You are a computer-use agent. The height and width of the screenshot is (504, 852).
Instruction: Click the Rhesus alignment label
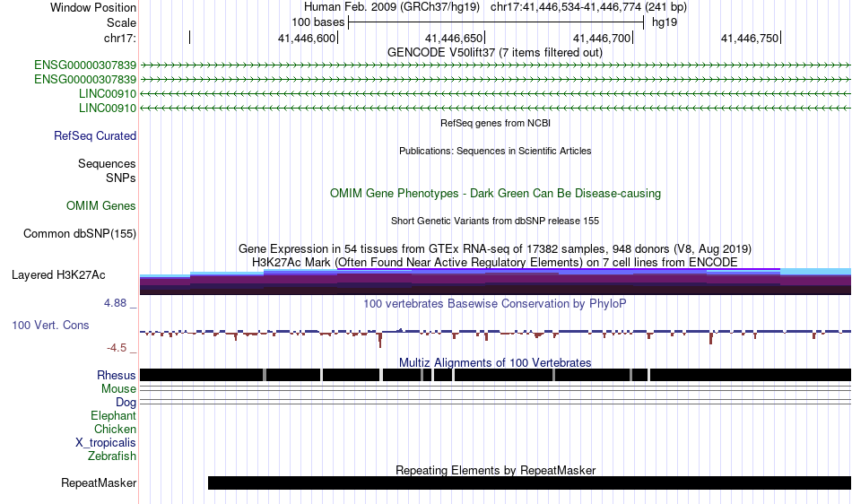pos(117,375)
